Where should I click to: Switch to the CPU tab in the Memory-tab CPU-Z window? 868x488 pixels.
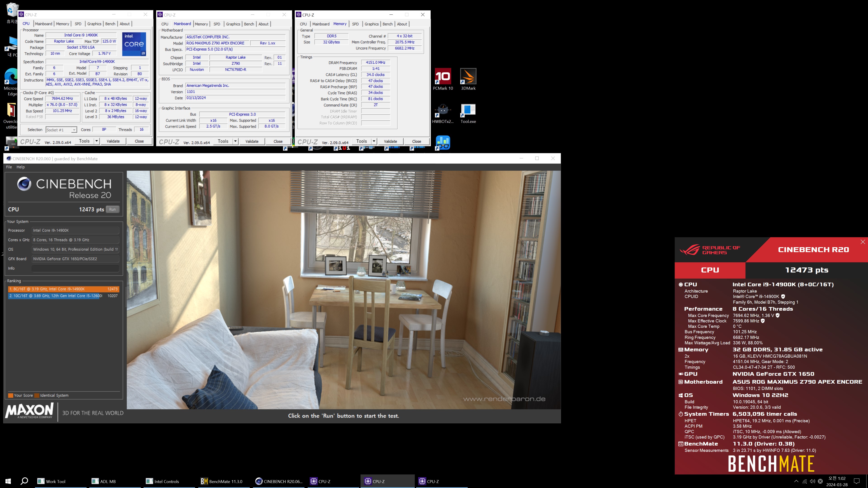coord(303,24)
